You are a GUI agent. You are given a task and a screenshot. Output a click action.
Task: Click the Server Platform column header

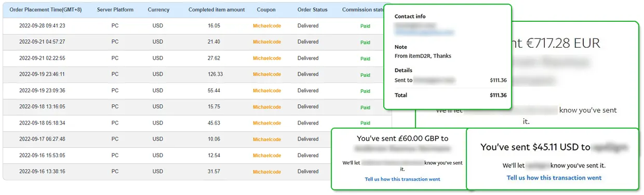click(115, 10)
